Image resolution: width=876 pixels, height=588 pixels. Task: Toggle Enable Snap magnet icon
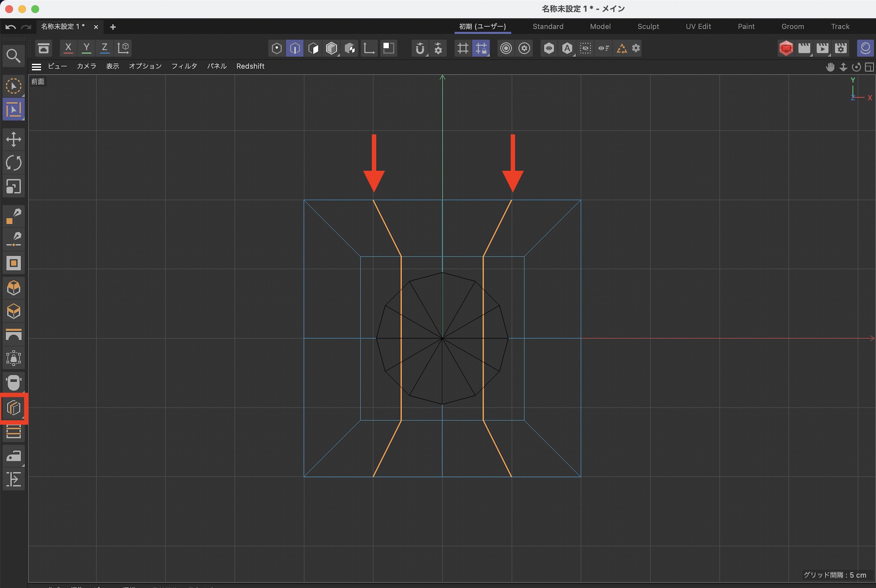point(420,48)
